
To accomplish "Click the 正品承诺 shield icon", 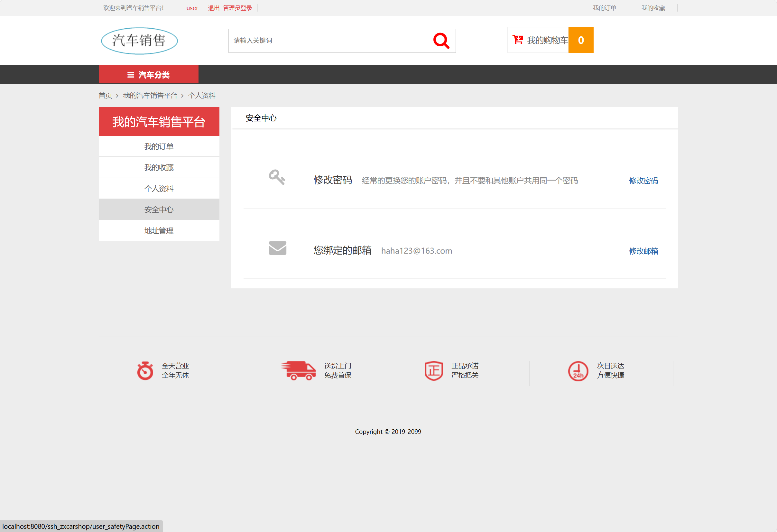I will pyautogui.click(x=433, y=370).
